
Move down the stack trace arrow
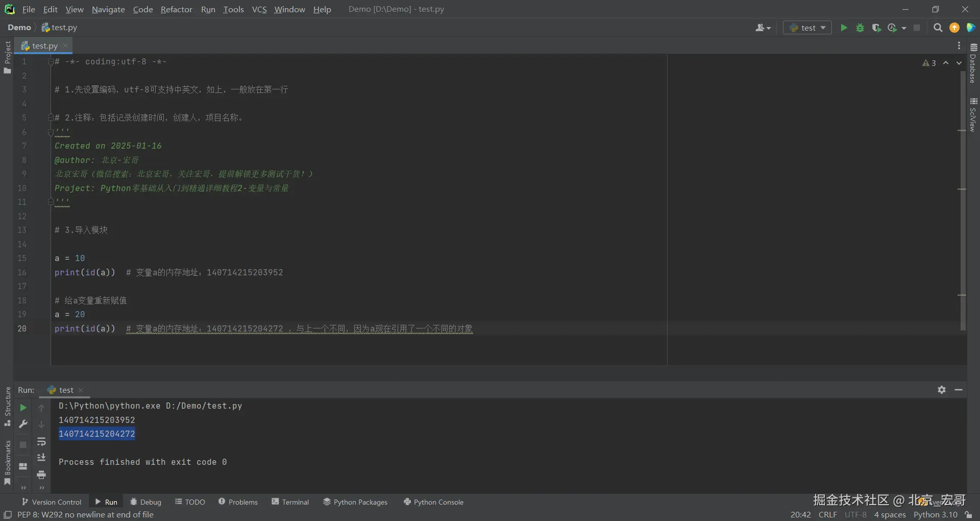(41, 424)
